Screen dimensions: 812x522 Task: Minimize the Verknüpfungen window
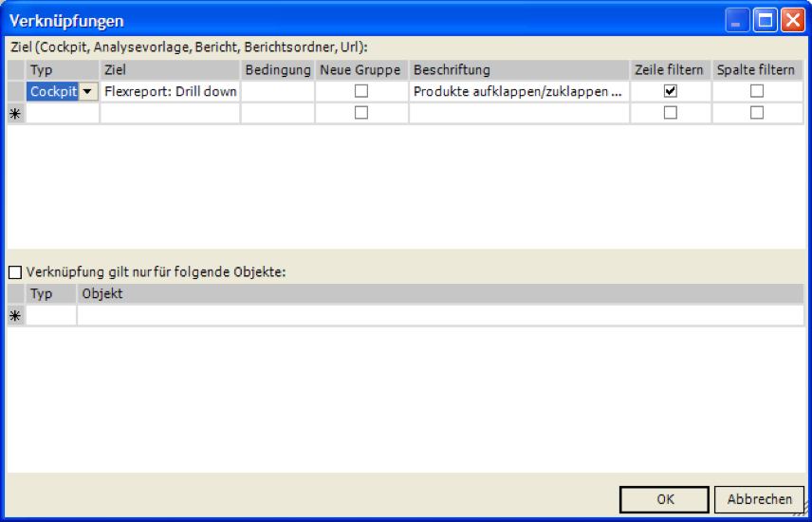click(737, 21)
